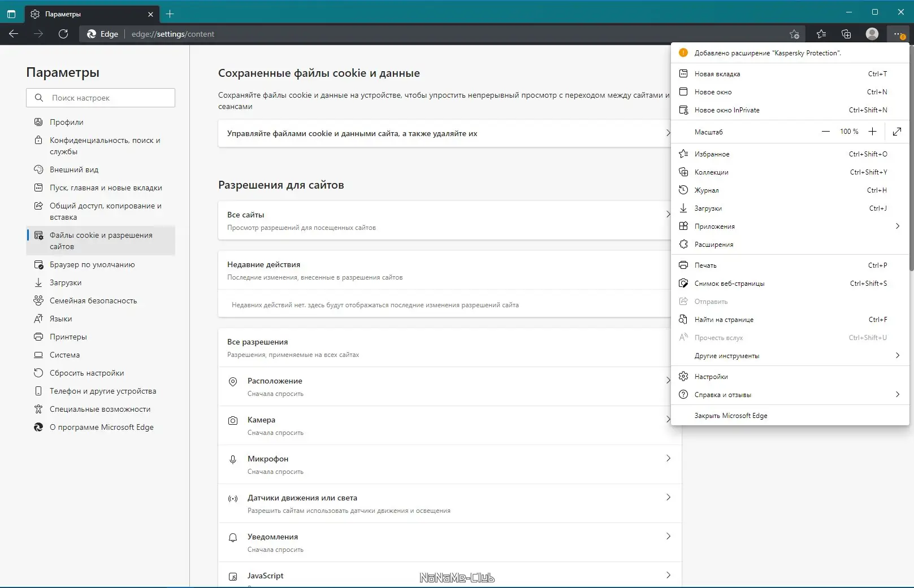Open the tab actions icon at top-left
Image resolution: width=914 pixels, height=588 pixels.
pos(11,14)
